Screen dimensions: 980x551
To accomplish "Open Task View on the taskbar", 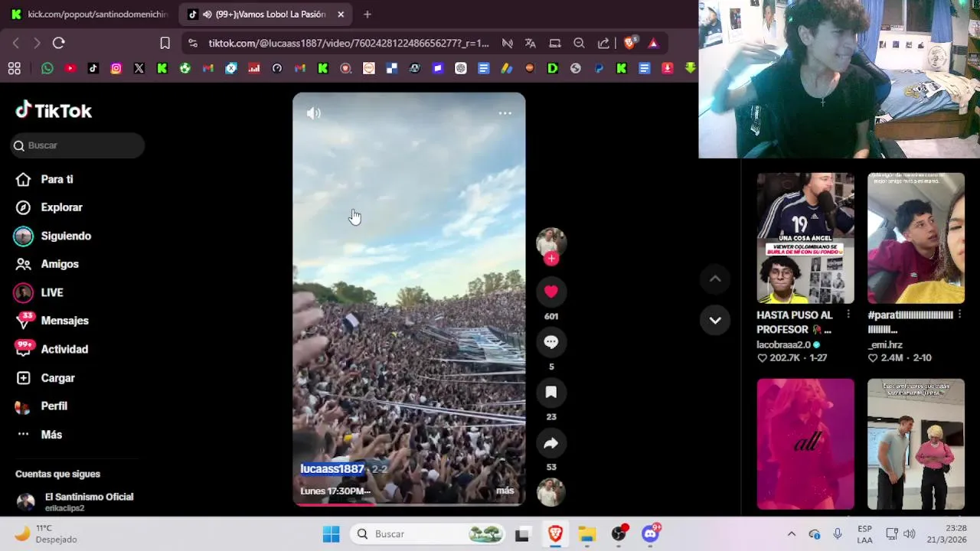I will tap(522, 534).
